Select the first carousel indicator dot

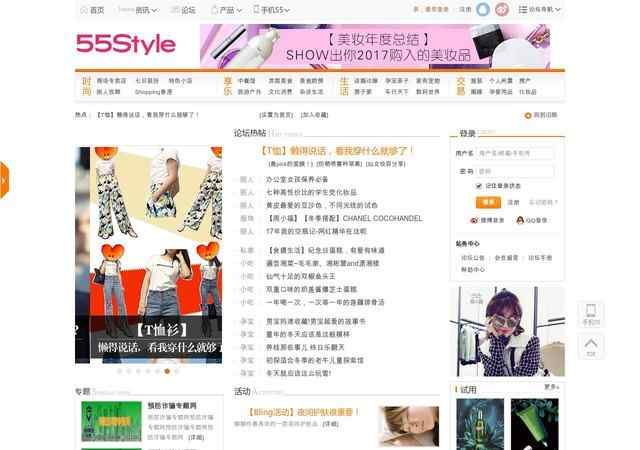118,370
